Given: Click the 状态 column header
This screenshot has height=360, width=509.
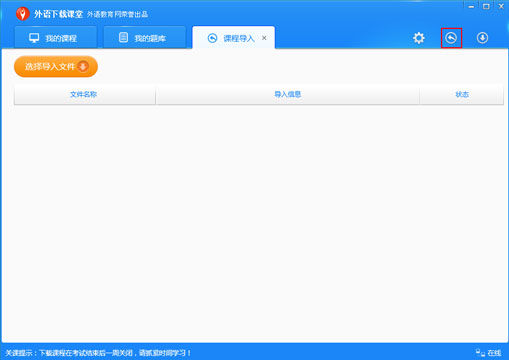Looking at the screenshot, I should click(462, 95).
